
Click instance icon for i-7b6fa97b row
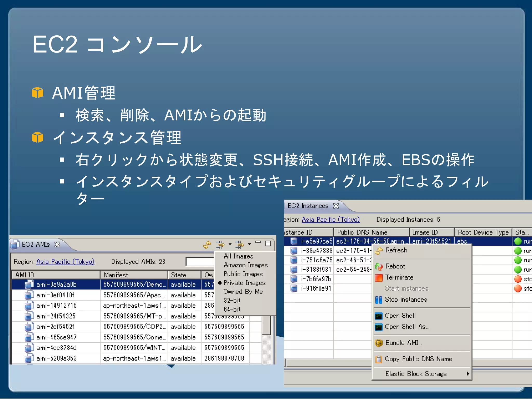click(x=294, y=279)
